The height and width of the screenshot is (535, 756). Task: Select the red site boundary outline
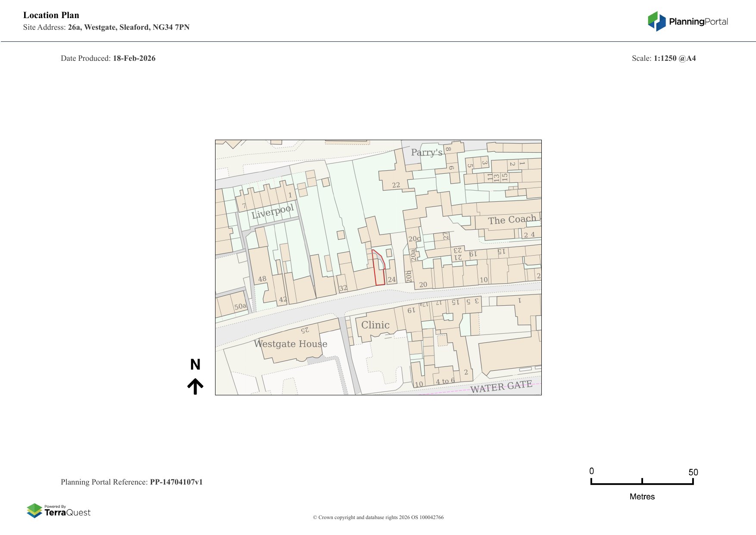pyautogui.click(x=378, y=268)
